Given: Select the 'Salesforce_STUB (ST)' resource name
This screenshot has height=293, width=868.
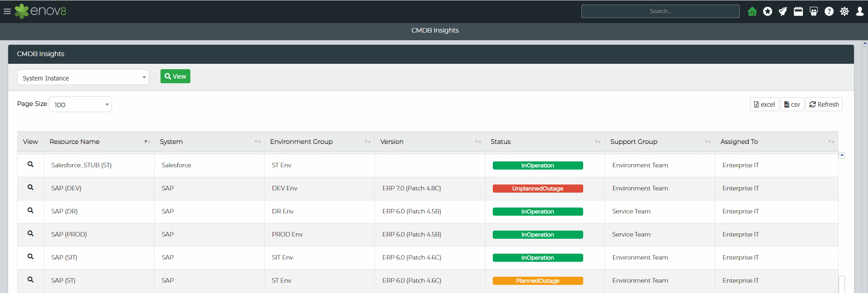Looking at the screenshot, I should click(x=81, y=165).
